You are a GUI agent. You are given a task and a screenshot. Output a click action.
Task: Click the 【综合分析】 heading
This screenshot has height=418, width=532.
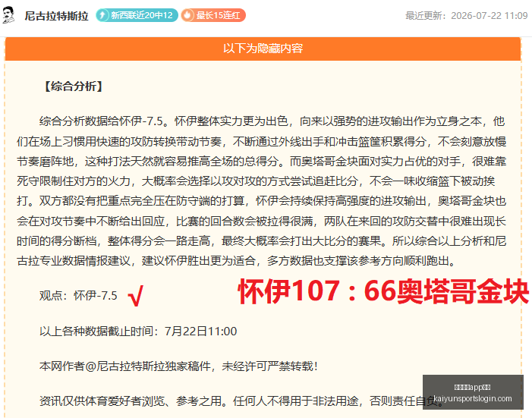click(74, 86)
